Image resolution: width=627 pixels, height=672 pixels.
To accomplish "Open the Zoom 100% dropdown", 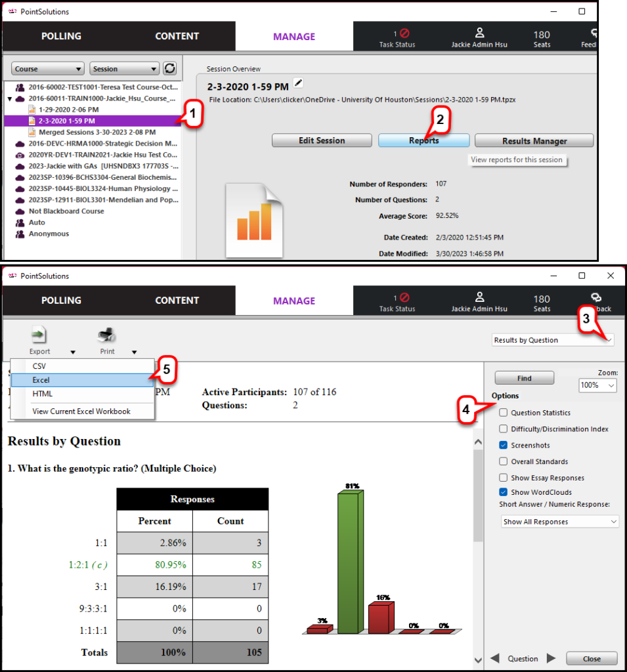I will (x=597, y=385).
